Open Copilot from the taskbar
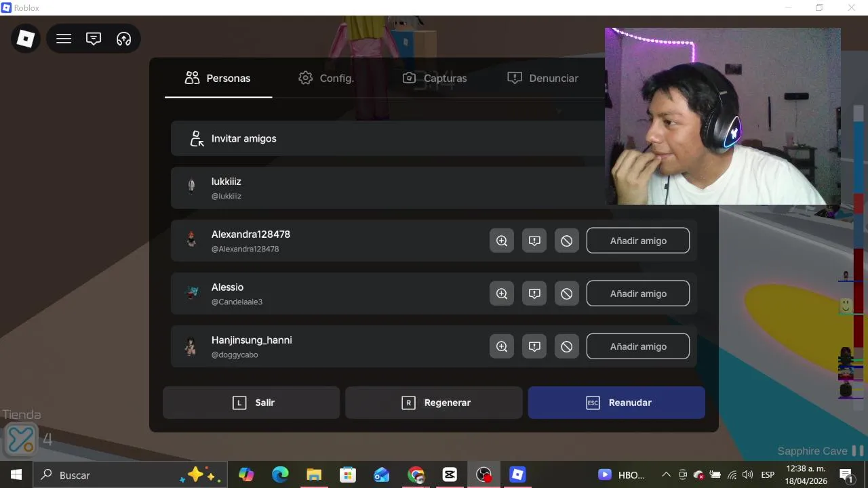Screen dimensions: 868x488 (246, 474)
